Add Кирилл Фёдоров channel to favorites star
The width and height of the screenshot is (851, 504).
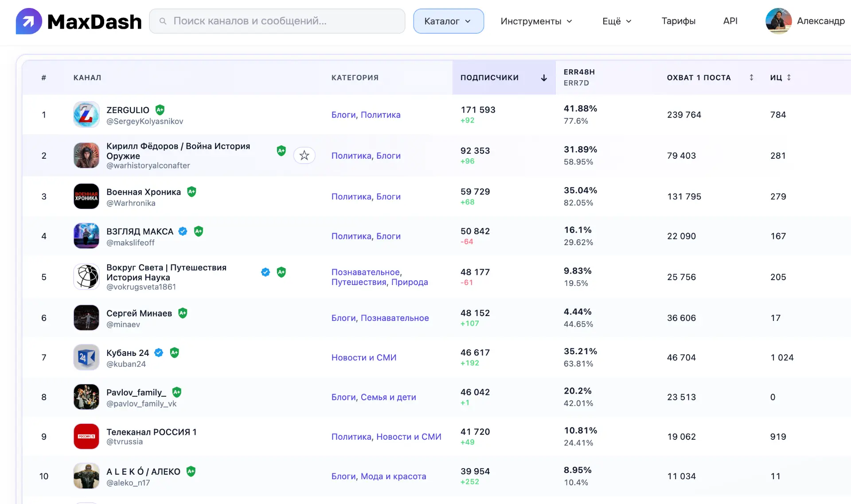point(304,155)
